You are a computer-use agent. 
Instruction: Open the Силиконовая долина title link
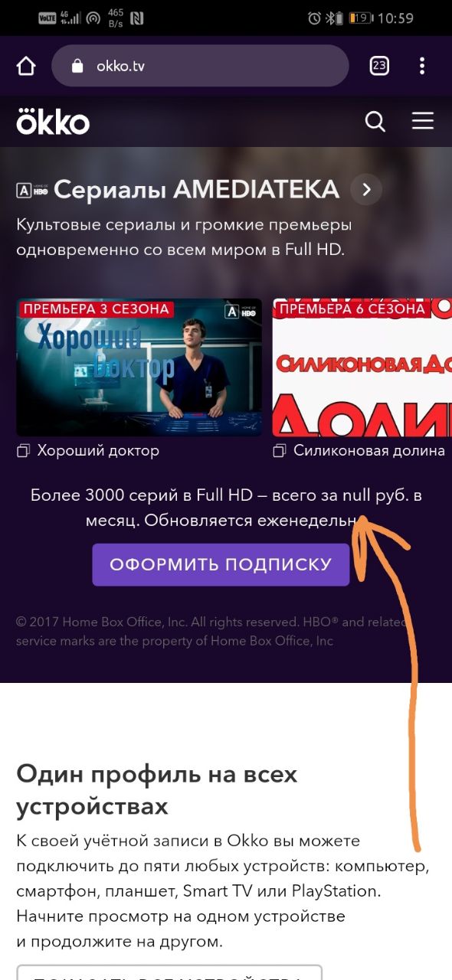369,451
